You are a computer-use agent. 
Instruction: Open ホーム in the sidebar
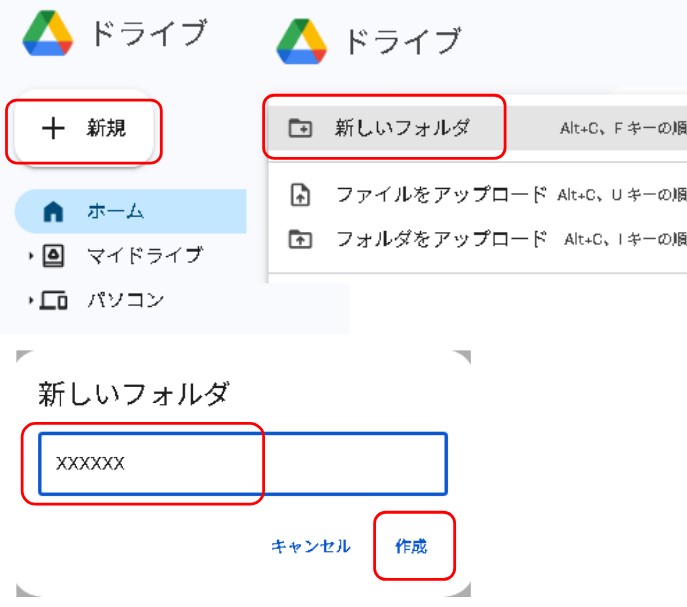pyautogui.click(x=115, y=211)
